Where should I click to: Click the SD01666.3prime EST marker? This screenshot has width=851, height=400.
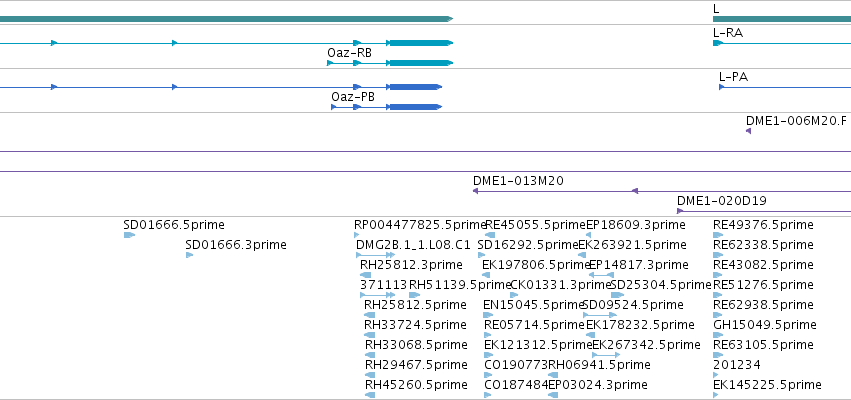coord(189,255)
